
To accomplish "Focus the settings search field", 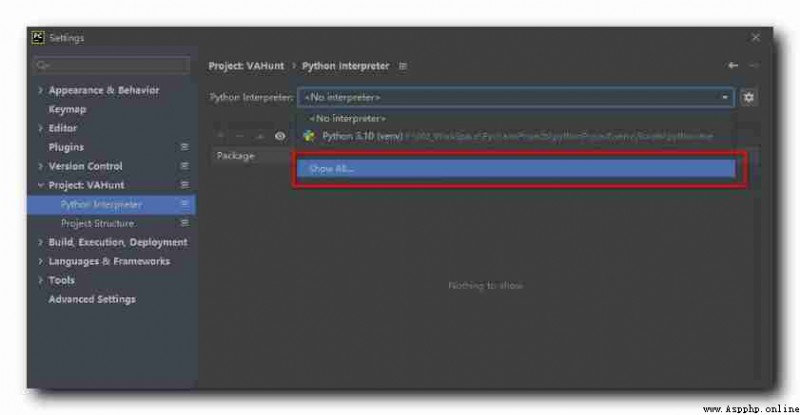I will 112,65.
